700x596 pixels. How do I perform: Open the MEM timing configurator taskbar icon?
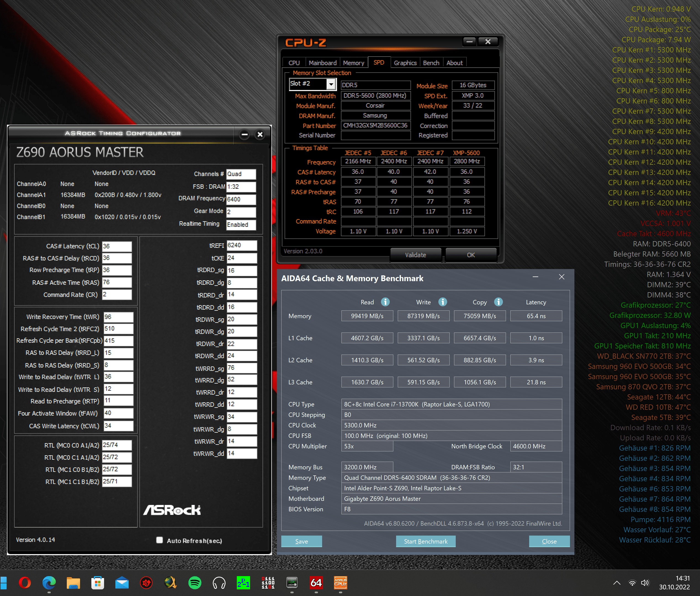[292, 583]
